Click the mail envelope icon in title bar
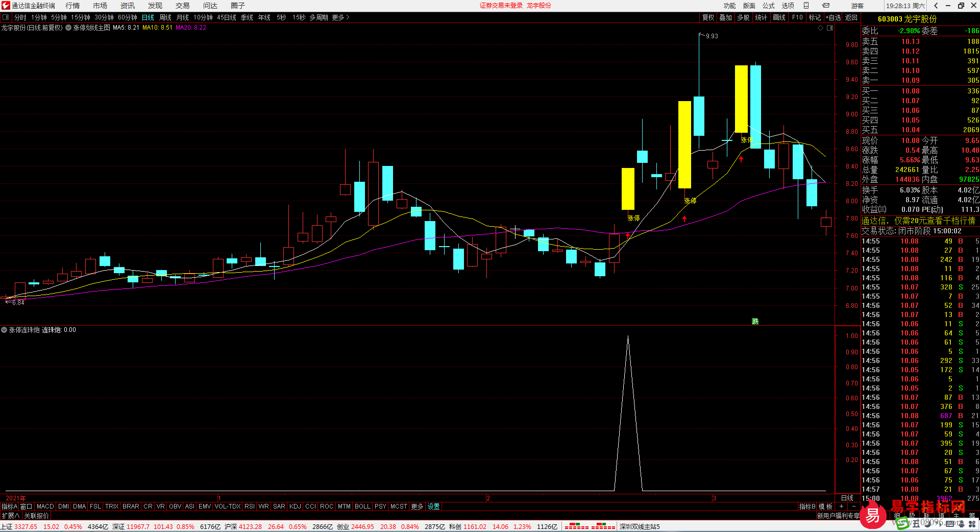This screenshot has width=980, height=532. coord(825,6)
